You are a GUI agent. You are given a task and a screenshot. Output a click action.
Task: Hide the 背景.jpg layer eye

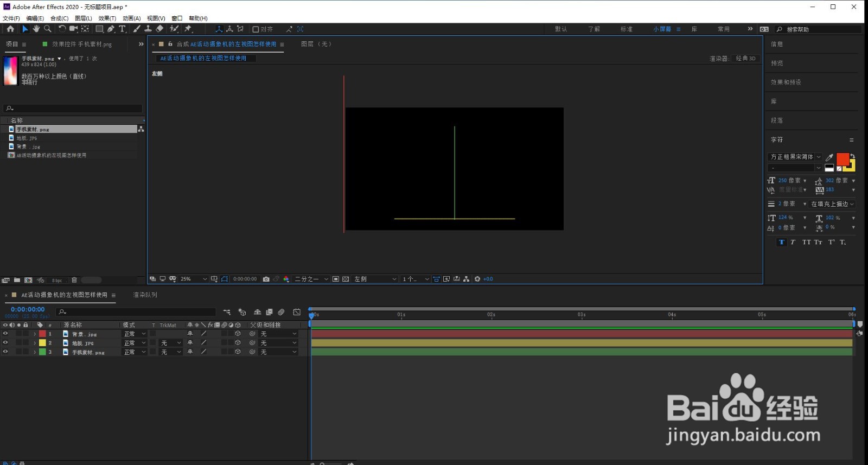5,334
